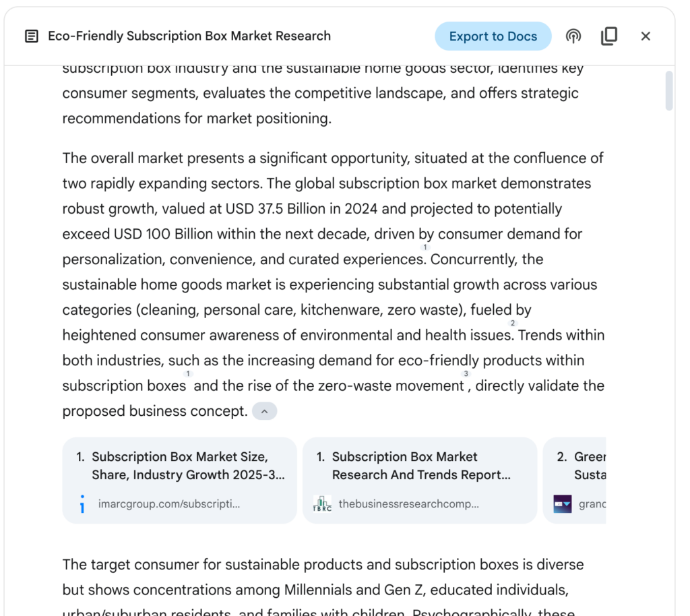Screen dimensions: 690x616
Task: Close the market research report panel
Action: [x=646, y=36]
